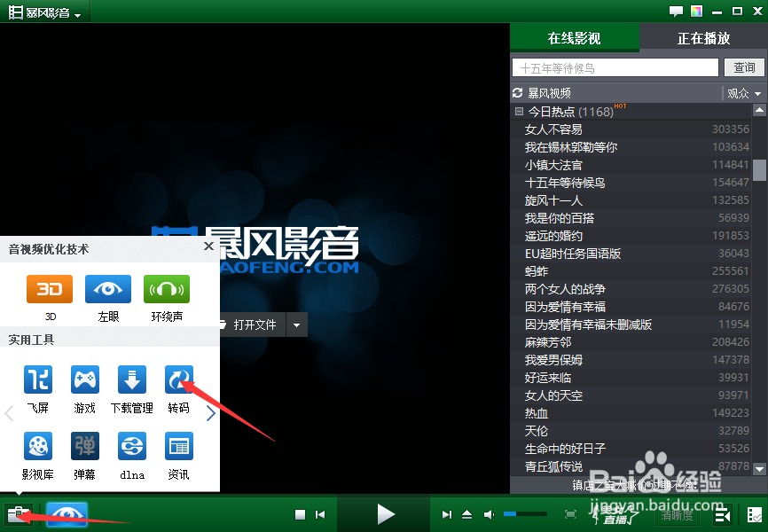Select 天伦 from the list
Image resolution: width=768 pixels, height=532 pixels.
pos(631,431)
